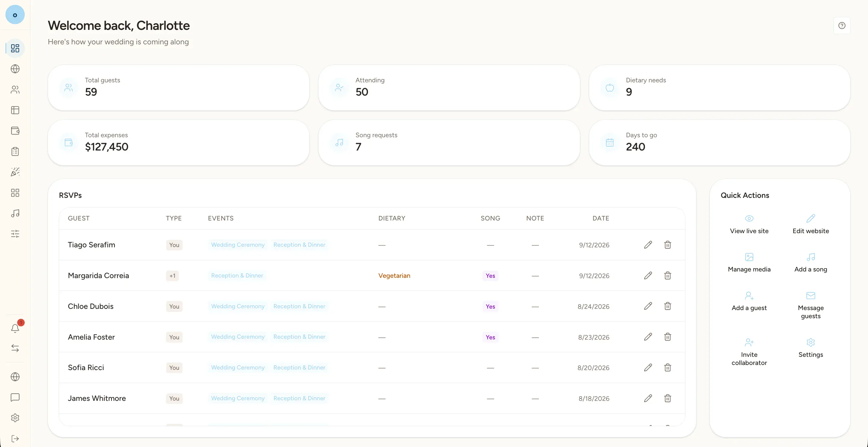Open the Days to go card

click(719, 143)
